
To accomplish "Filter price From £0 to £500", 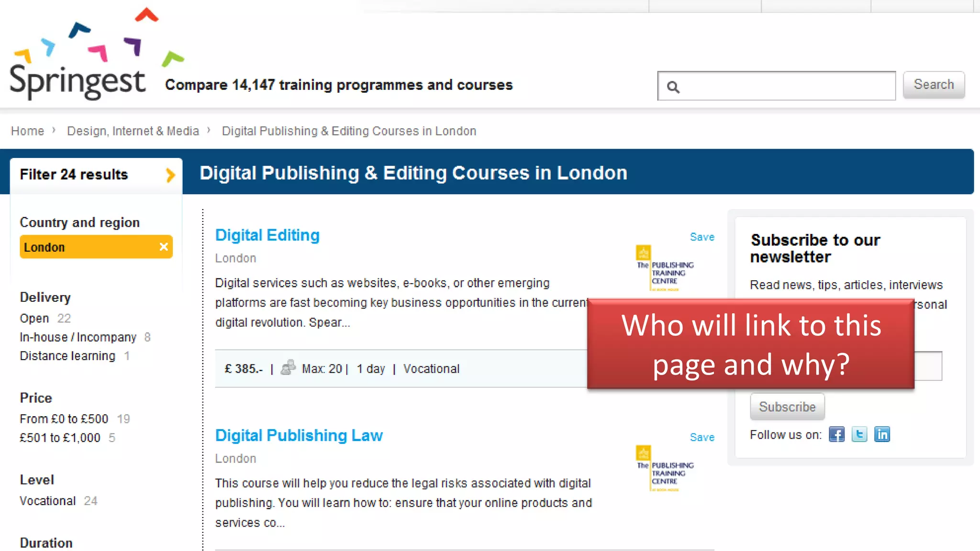I will [64, 419].
